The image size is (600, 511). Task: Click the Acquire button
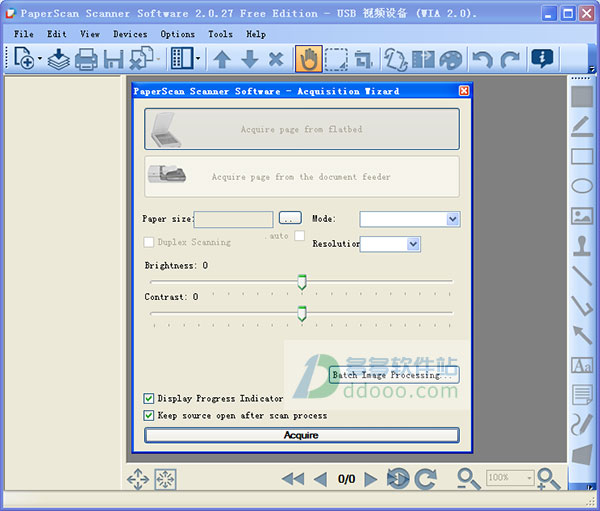coord(302,435)
